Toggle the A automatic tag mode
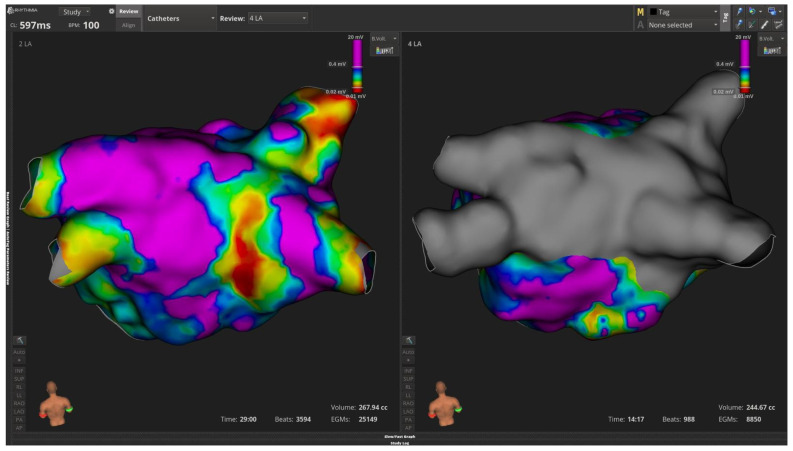The height and width of the screenshot is (451, 793). click(x=640, y=25)
